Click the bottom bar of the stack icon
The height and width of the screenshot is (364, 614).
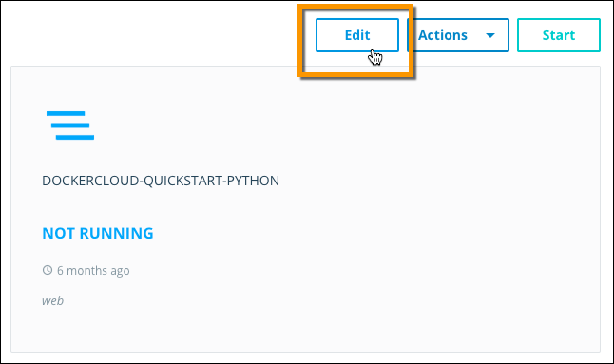tap(75, 137)
